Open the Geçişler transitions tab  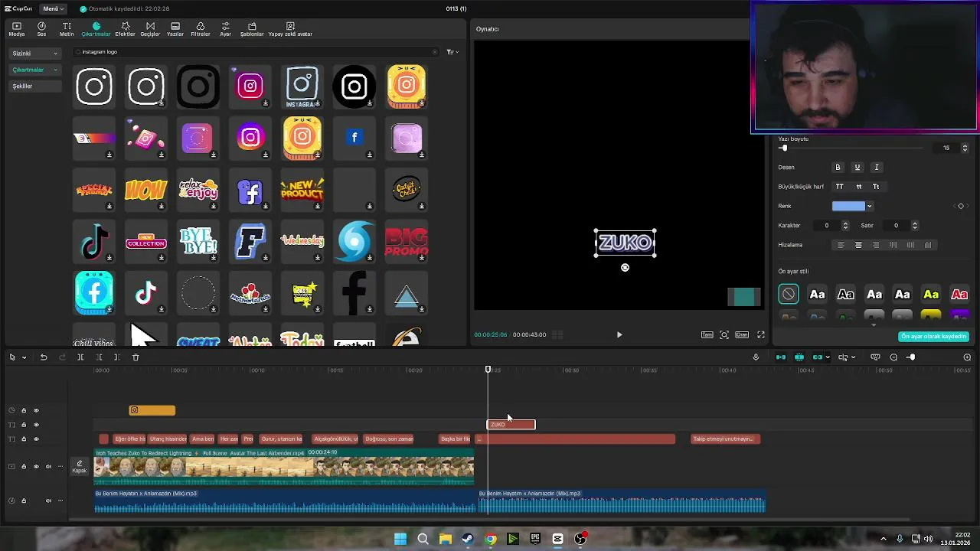click(x=150, y=29)
